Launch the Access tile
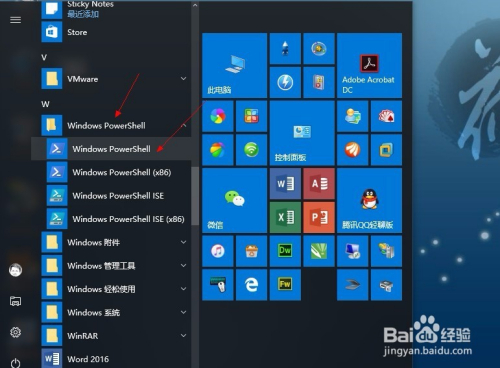This screenshot has width=500, height=368. [319, 184]
